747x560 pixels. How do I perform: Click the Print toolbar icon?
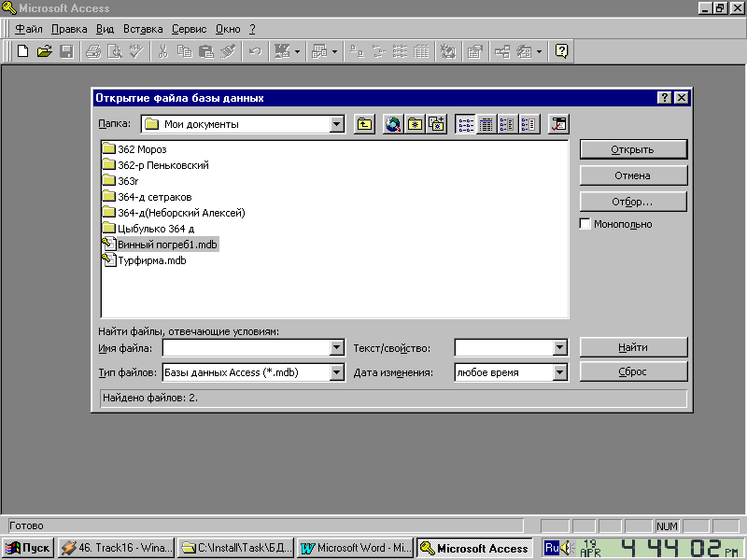93,51
